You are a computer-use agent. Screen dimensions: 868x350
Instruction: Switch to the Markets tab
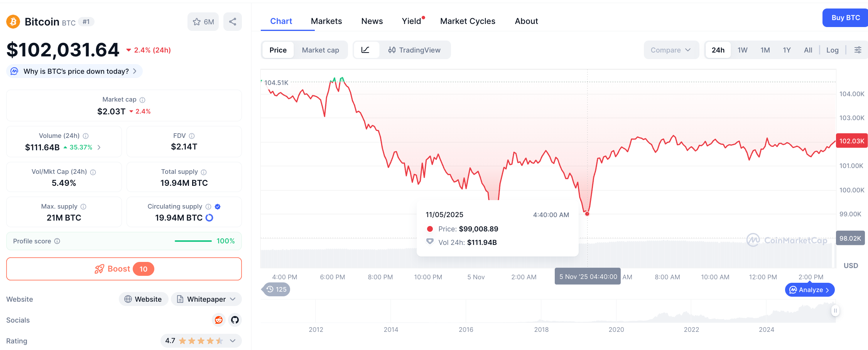tap(326, 21)
